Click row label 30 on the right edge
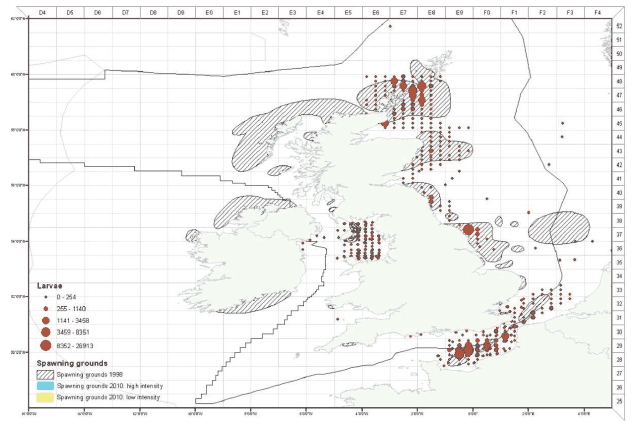634x428 pixels. tap(619, 332)
